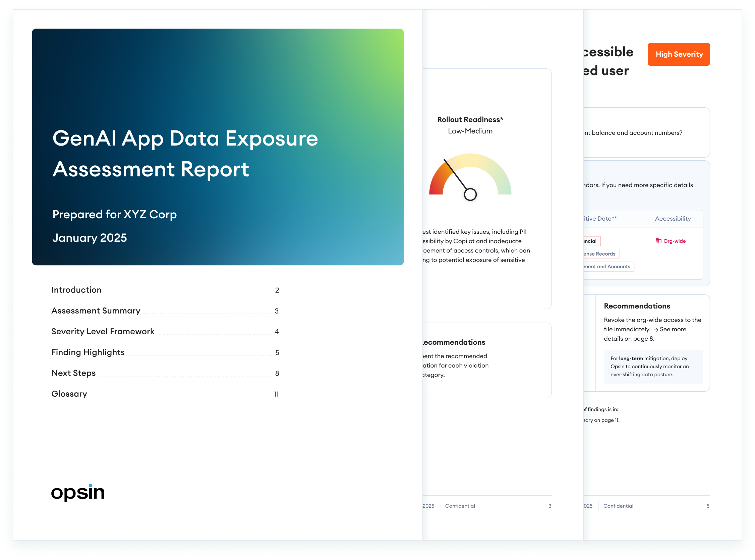Viewport: 755px width, 560px height.
Task: Click the page number 11 beside Glossary
Action: tap(276, 394)
